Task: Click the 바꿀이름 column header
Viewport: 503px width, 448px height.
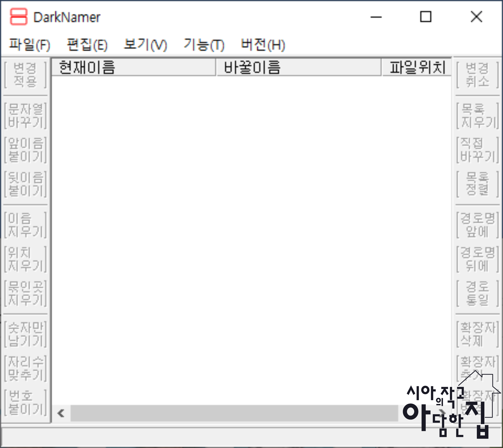Action: [299, 67]
